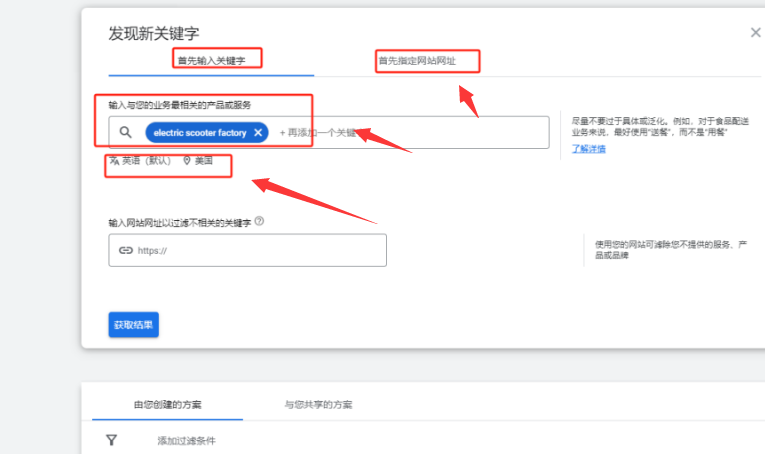Click the link chain icon in URL field
The image size is (765, 454).
pos(125,251)
